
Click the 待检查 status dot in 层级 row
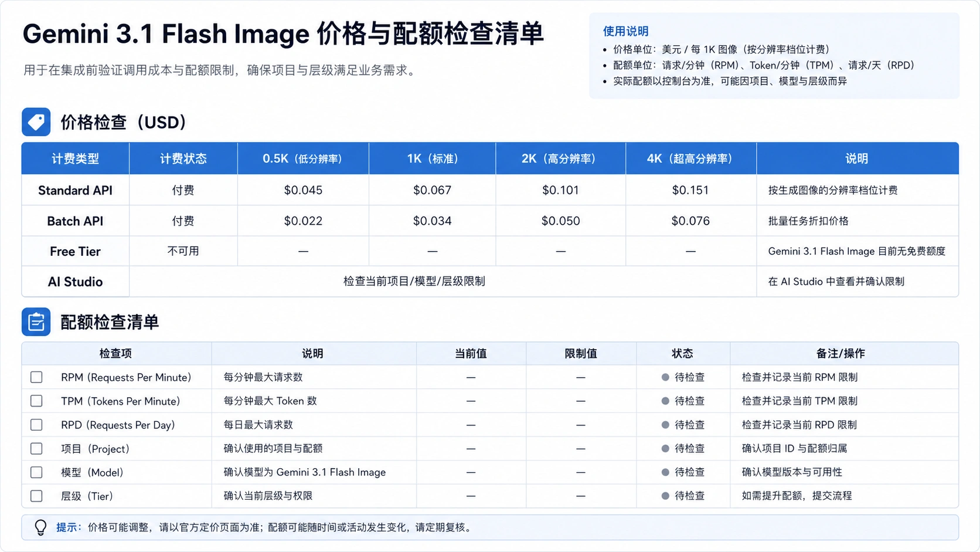[x=665, y=496]
